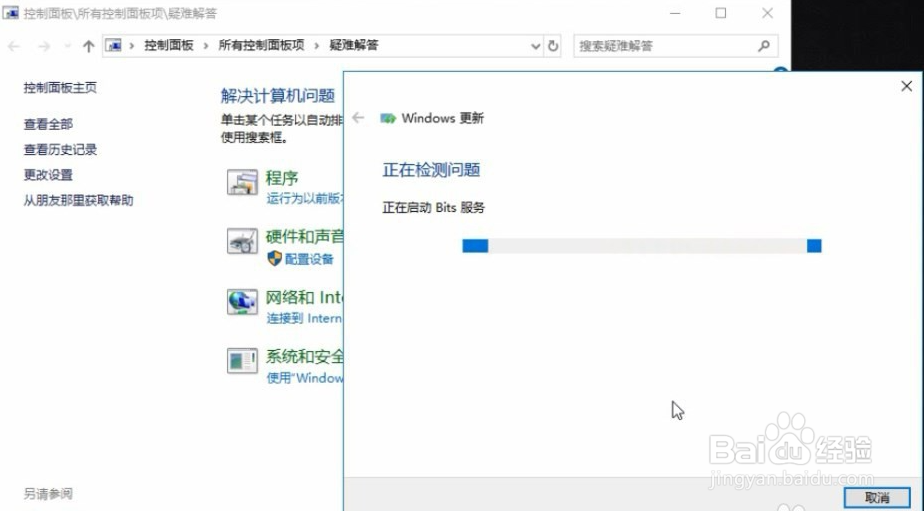Click the Back arrow in Control Panel window
Image resolution: width=924 pixels, height=511 pixels.
[x=14, y=46]
